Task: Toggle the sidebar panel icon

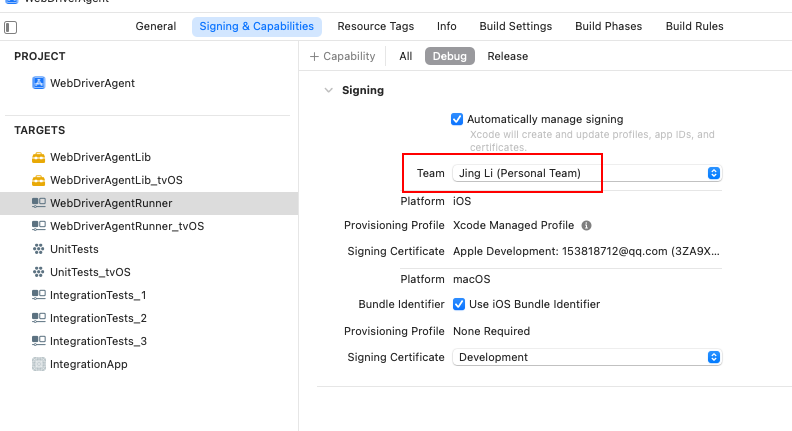Action: click(x=11, y=27)
